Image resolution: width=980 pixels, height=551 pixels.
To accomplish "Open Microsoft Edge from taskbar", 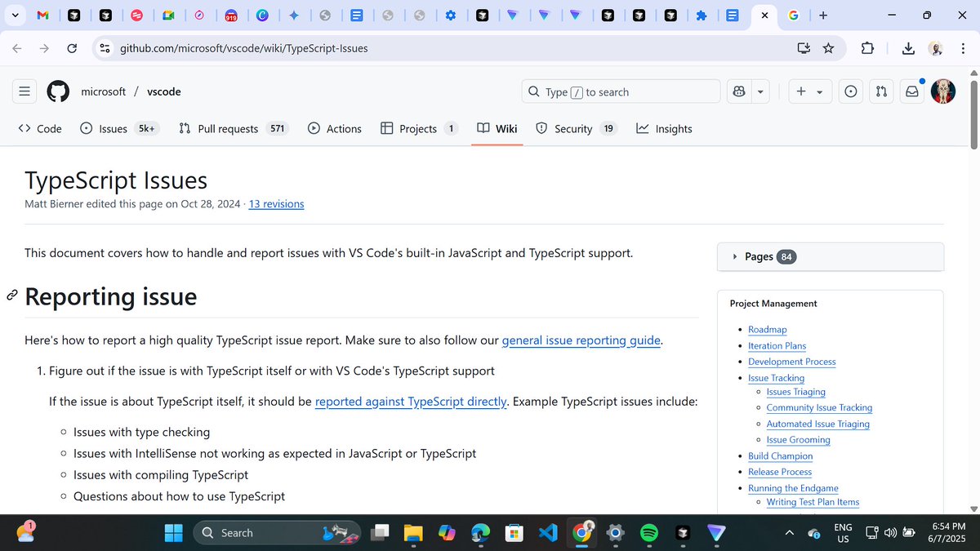I will (480, 533).
